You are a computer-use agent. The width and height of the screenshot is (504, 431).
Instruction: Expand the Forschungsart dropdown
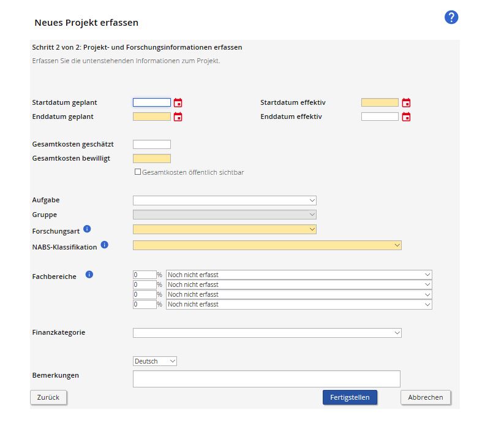coord(224,229)
